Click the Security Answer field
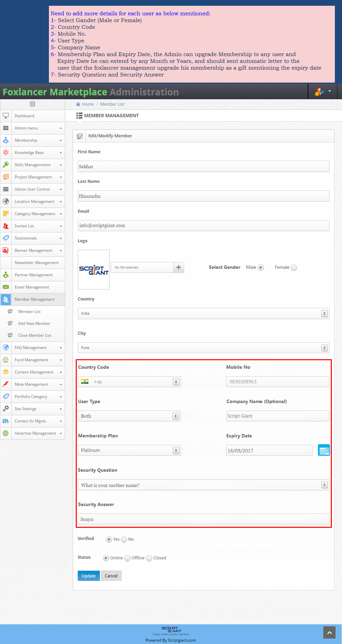342x644 pixels. coord(203,519)
